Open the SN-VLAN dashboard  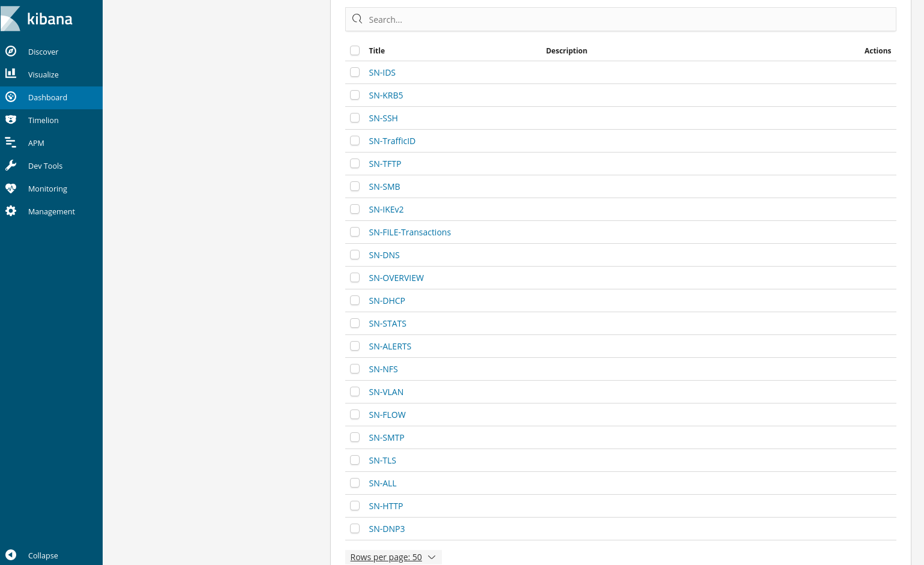[x=386, y=392]
